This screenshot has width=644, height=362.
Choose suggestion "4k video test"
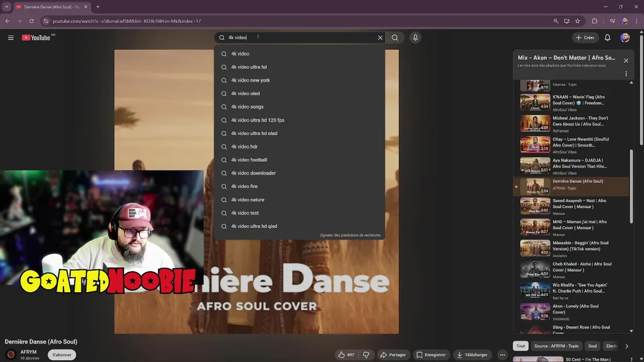coord(299,213)
